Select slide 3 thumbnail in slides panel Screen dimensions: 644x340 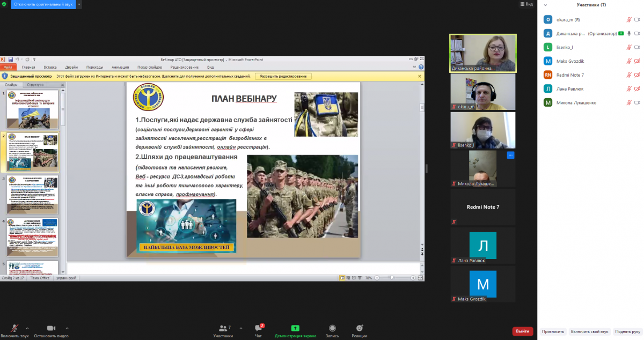pos(33,194)
